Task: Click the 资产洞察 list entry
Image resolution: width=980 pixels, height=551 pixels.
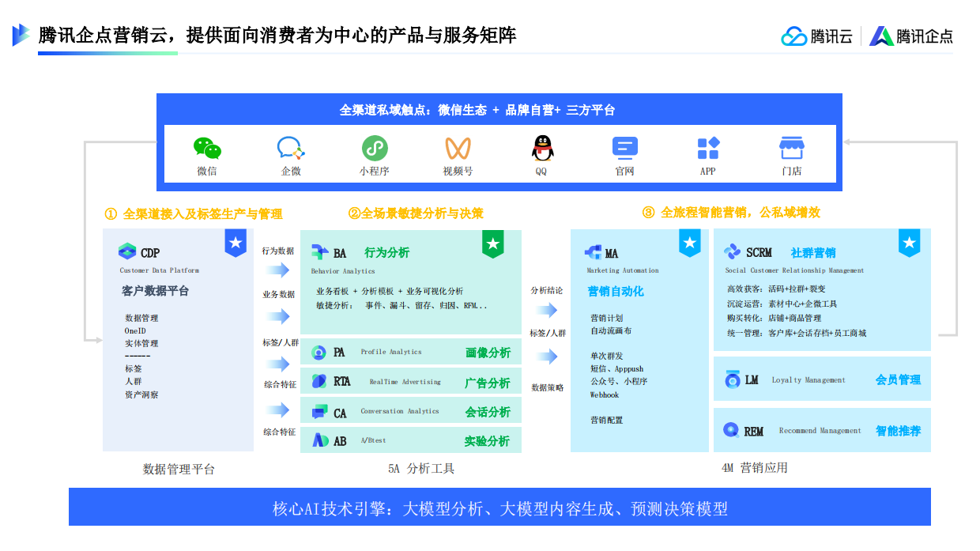Action: [141, 394]
